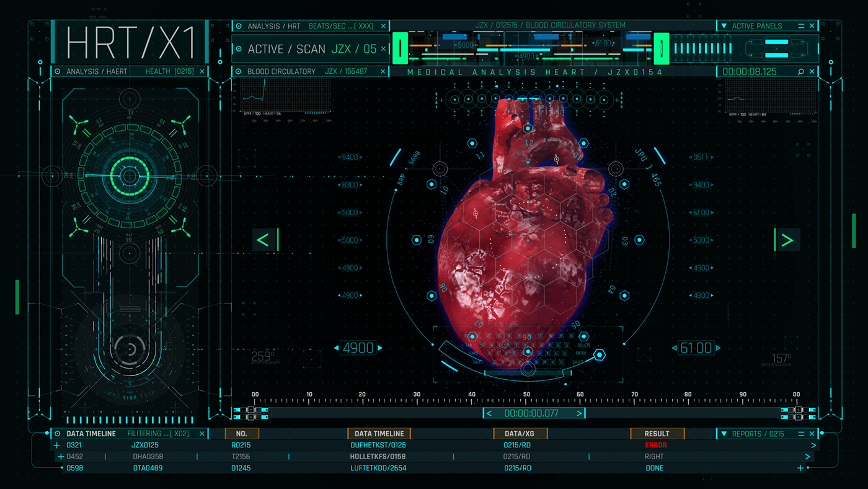
Task: Expand the REPORTS / 0215 dropdown triangle
Action: pos(724,434)
